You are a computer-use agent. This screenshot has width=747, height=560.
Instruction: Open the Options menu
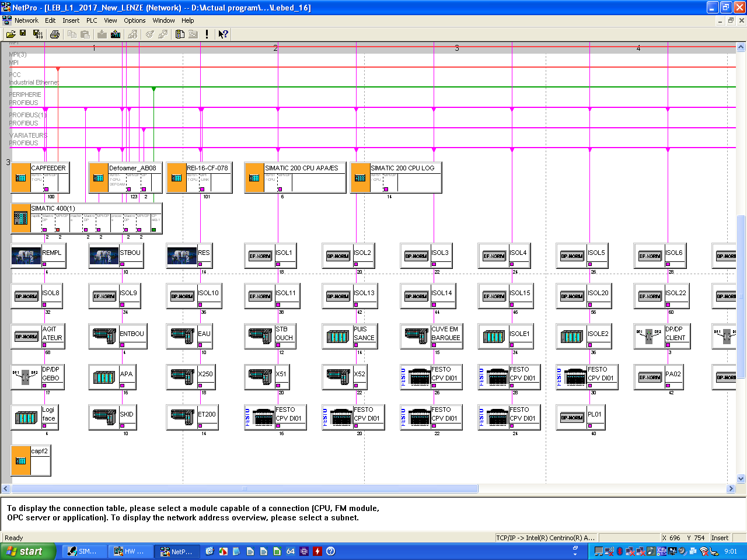pyautogui.click(x=135, y=20)
